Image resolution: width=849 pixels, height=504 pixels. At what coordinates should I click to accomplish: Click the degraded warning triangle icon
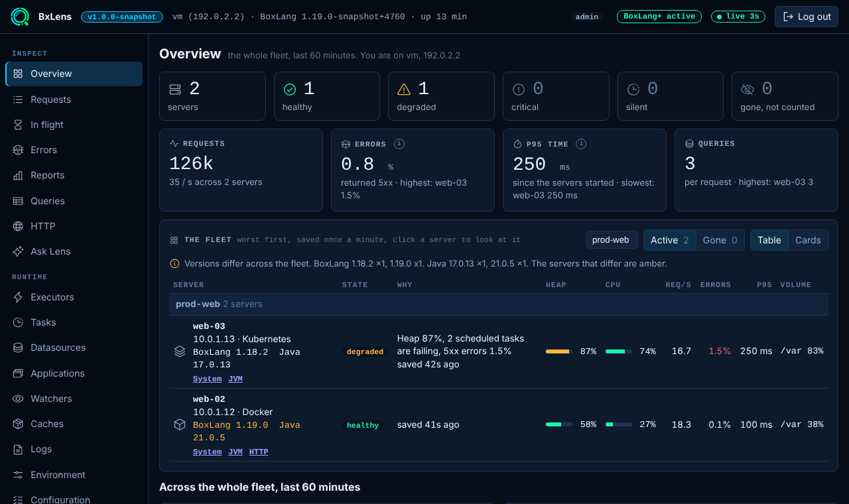click(404, 90)
